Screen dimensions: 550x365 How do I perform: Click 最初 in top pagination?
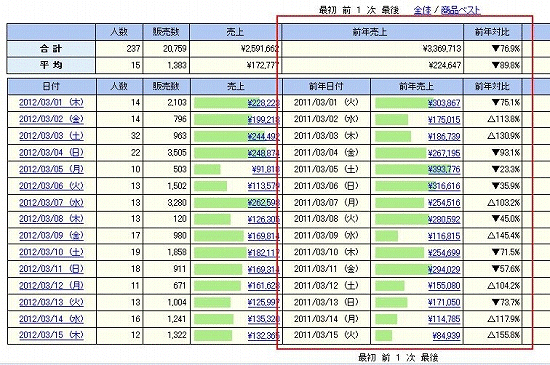[328, 10]
